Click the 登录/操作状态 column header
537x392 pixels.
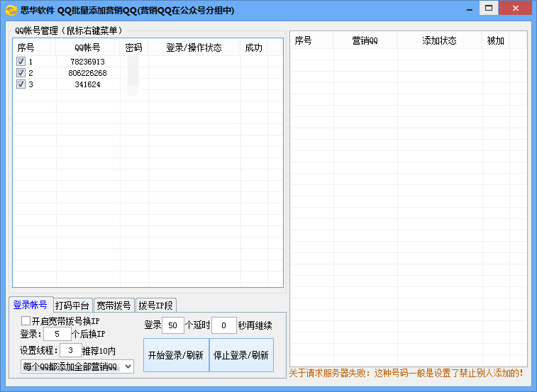click(x=194, y=47)
